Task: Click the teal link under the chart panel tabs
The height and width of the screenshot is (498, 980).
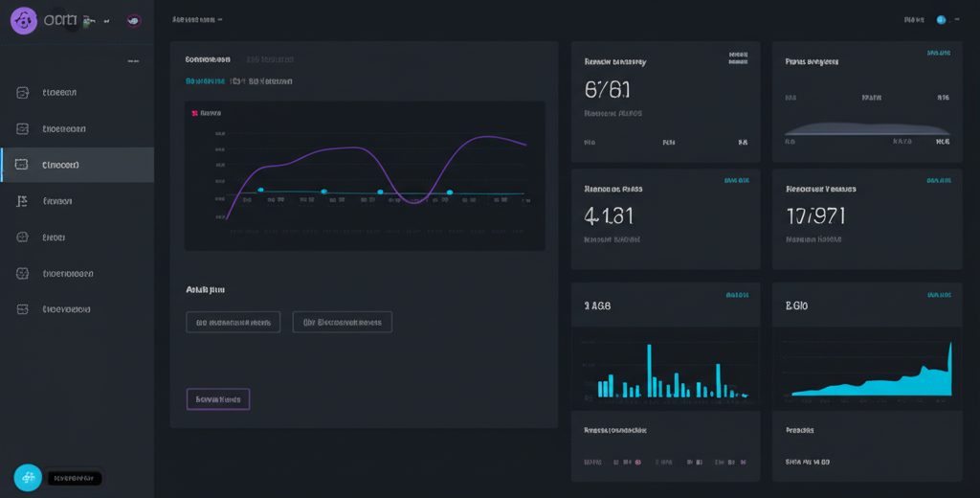Action: click(209, 81)
